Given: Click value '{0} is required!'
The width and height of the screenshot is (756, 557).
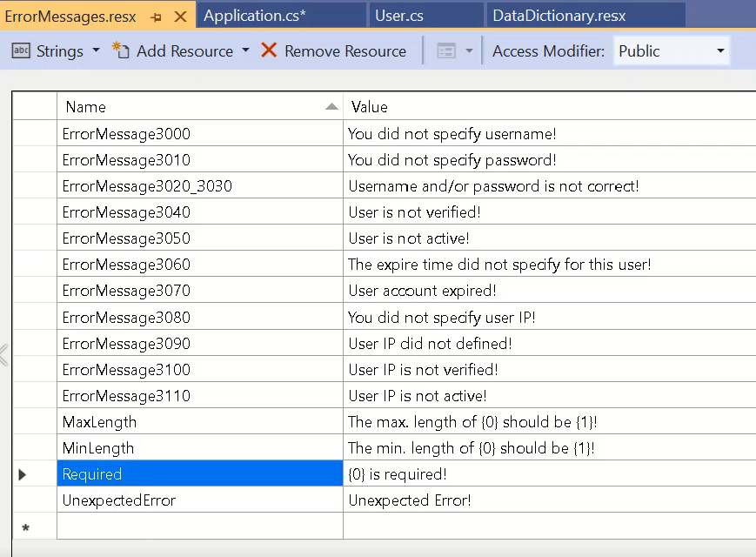Looking at the screenshot, I should (398, 473).
